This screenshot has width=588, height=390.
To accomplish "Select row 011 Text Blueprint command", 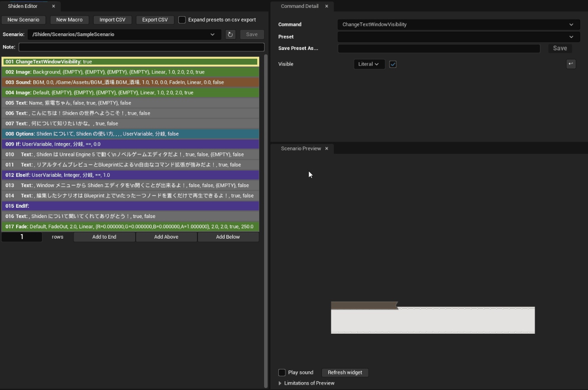I will [130, 165].
